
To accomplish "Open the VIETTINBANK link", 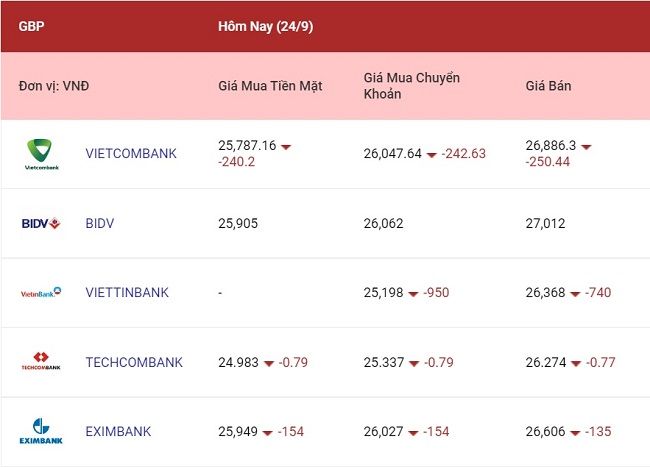I will pos(127,293).
